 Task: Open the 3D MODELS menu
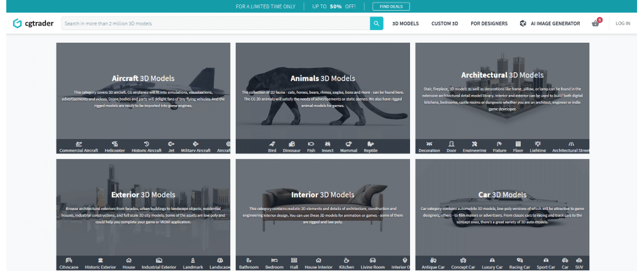[x=406, y=23]
